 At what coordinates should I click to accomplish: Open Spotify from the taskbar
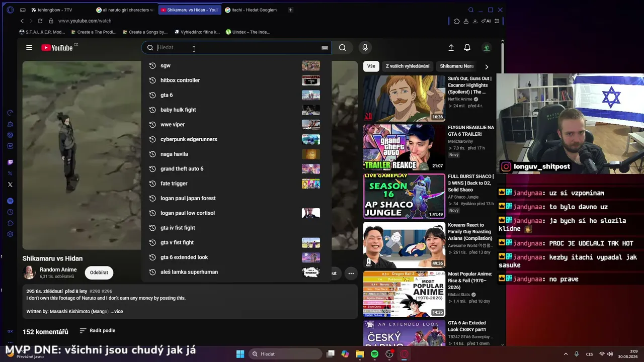tap(374, 354)
